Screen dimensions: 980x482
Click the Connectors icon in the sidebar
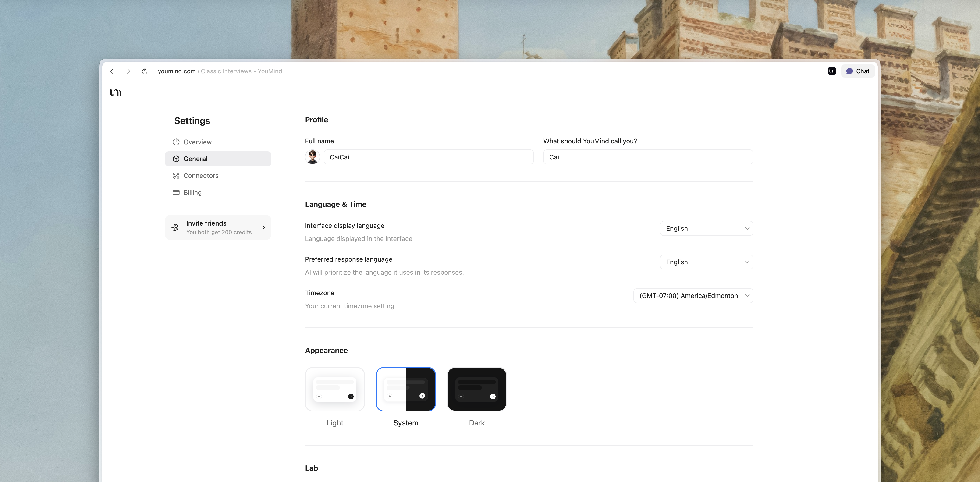coord(176,175)
